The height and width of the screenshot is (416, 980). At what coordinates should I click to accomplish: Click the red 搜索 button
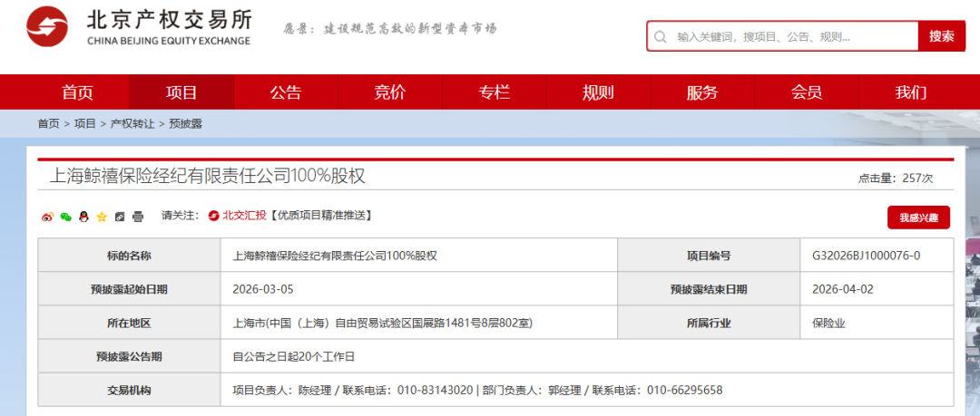pyautogui.click(x=941, y=36)
